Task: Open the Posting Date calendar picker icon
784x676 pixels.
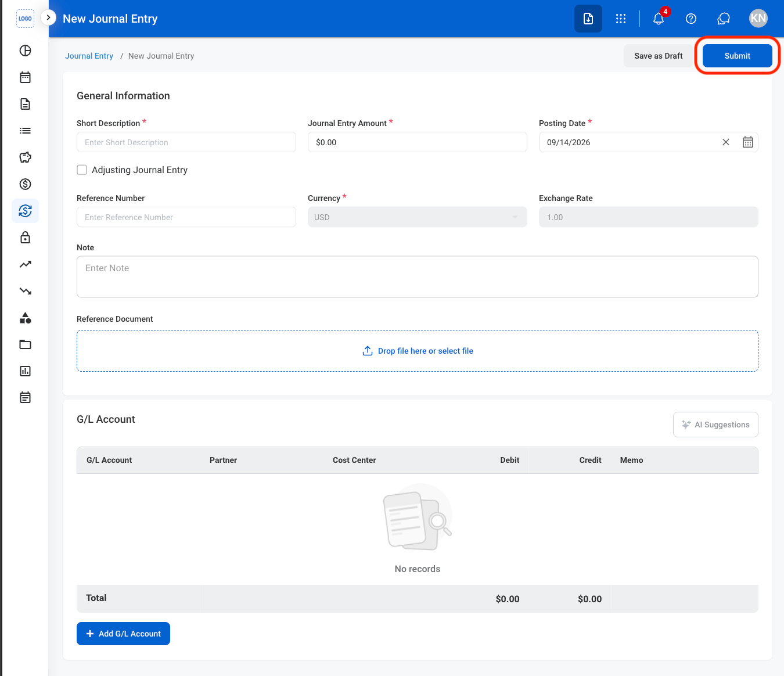Action: click(748, 142)
